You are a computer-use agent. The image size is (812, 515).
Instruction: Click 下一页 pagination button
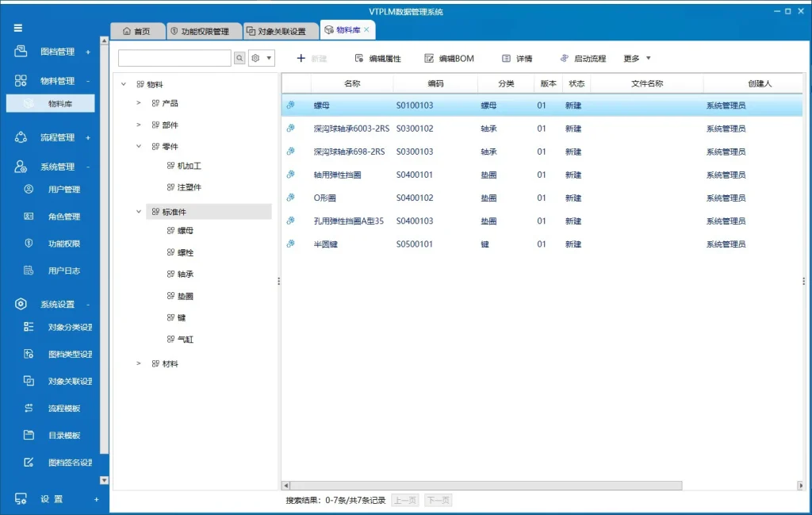(438, 500)
